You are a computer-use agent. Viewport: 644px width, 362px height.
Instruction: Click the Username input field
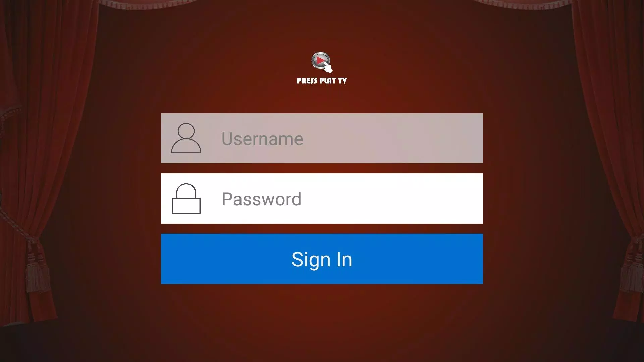(x=322, y=138)
